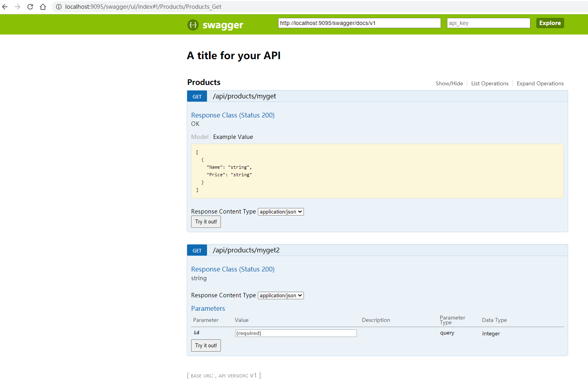Click the swagger docs URL input field
The height and width of the screenshot is (385, 588).
(360, 23)
